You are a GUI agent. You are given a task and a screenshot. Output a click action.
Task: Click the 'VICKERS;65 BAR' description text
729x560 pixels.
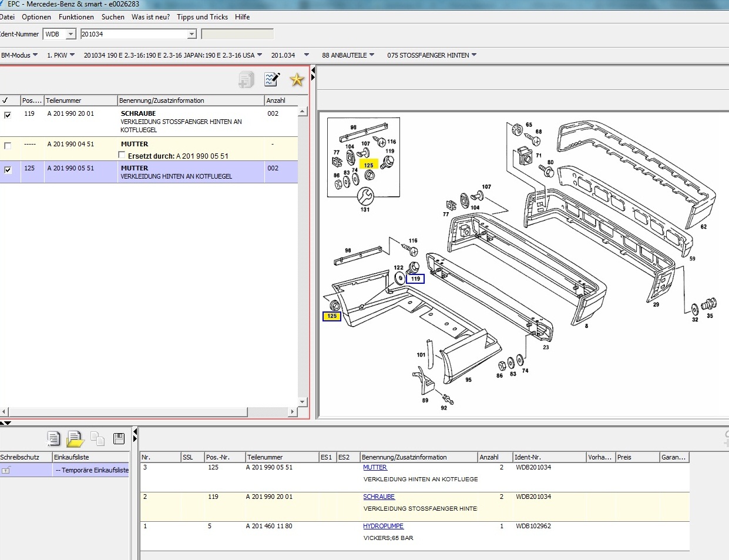pyautogui.click(x=388, y=538)
